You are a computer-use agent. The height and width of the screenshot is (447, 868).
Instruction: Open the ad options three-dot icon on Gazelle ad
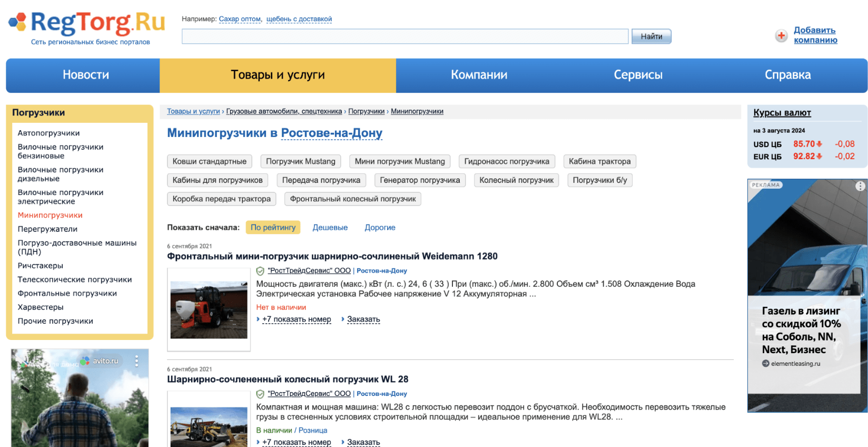(860, 186)
